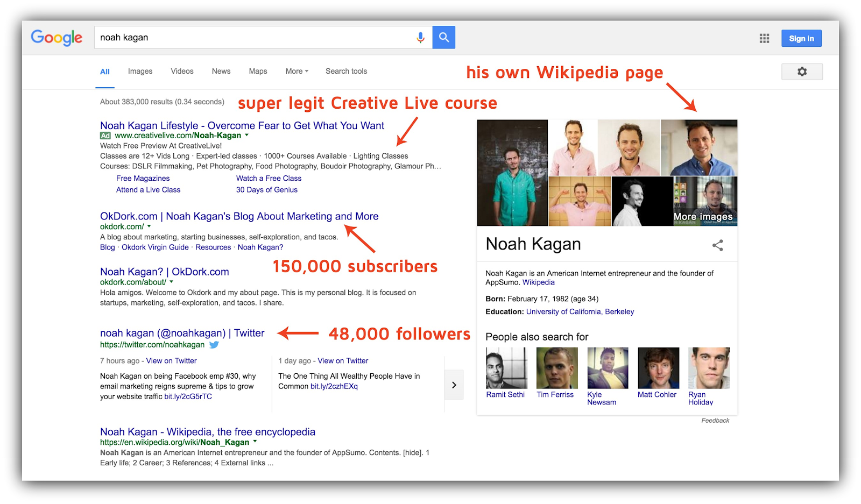Open the Noah Kagan Lifestyle ad result
The height and width of the screenshot is (504, 861).
242,125
